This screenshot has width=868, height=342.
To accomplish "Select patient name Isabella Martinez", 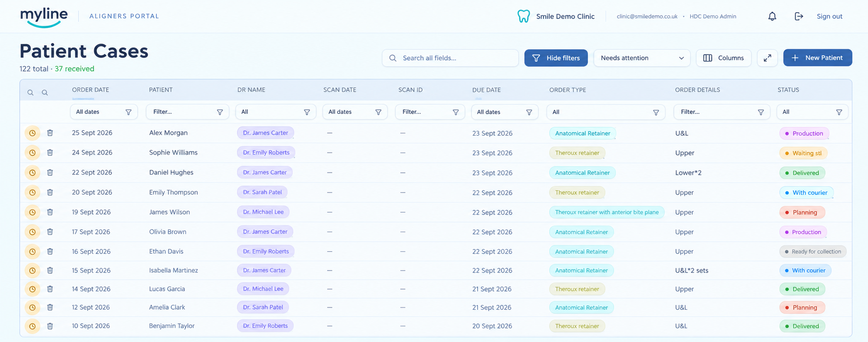I will tap(174, 270).
